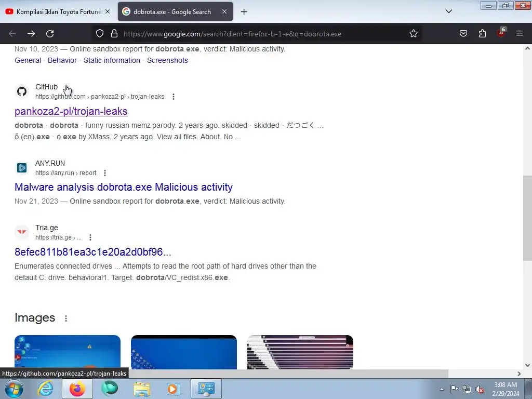Open the Static information sitelink
Image resolution: width=532 pixels, height=399 pixels.
[112, 60]
